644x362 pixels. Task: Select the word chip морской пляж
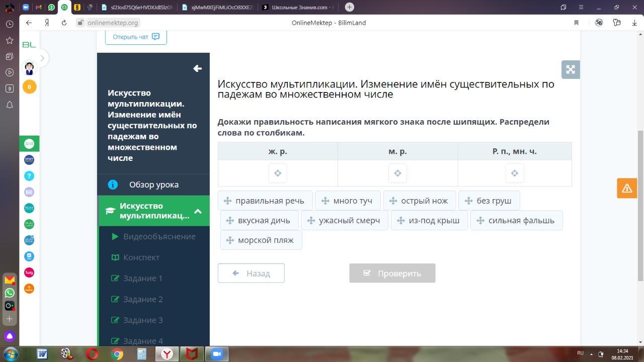261,240
